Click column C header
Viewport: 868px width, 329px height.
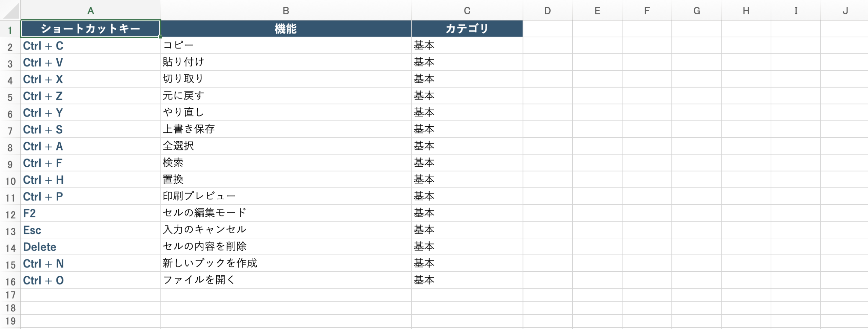coord(467,11)
